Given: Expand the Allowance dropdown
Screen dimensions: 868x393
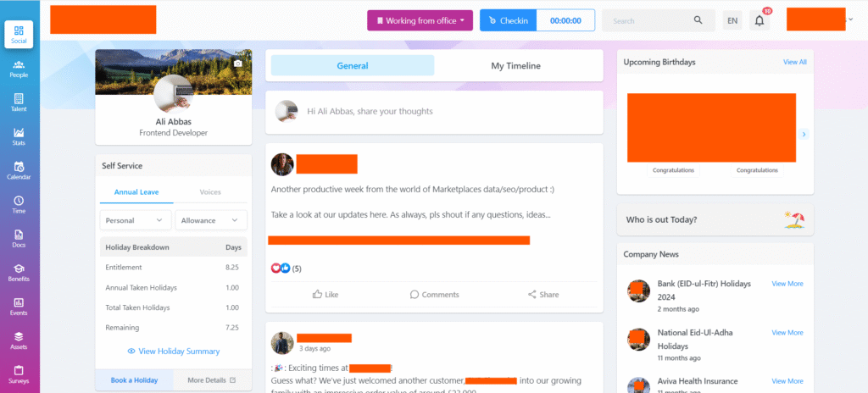Looking at the screenshot, I should 211,220.
